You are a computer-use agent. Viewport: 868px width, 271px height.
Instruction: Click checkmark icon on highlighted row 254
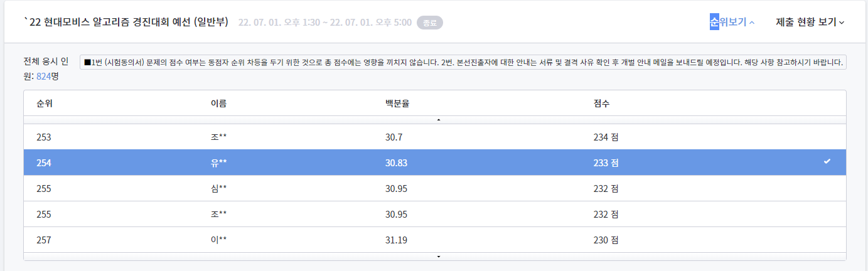click(827, 162)
